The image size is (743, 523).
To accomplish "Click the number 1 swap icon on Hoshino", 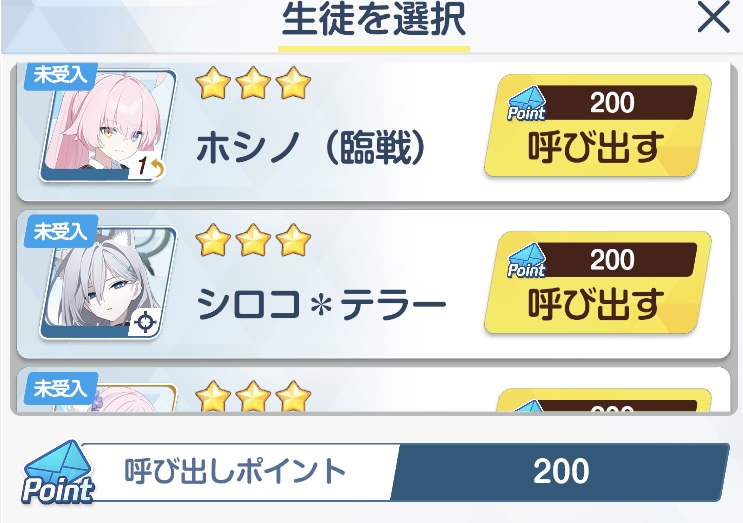I will tap(147, 167).
